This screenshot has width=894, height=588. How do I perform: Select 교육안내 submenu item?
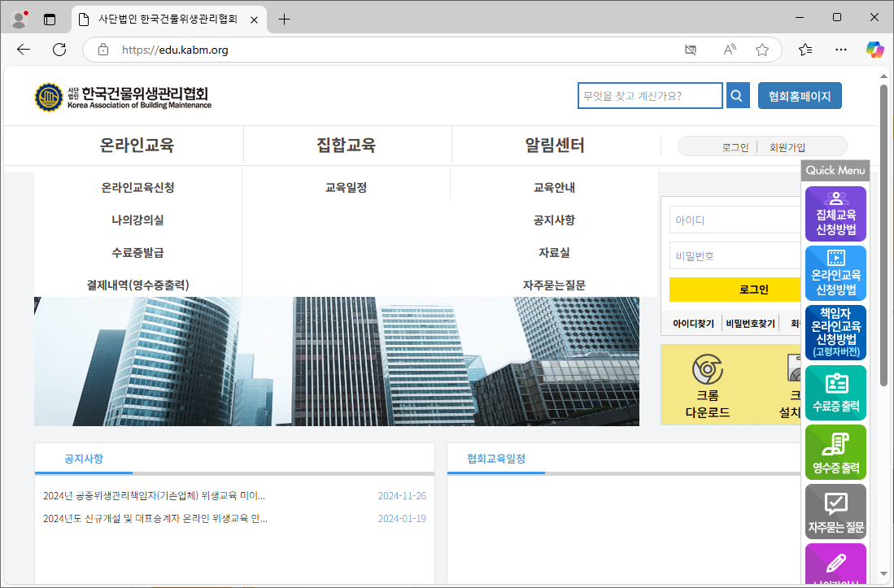[x=554, y=187]
